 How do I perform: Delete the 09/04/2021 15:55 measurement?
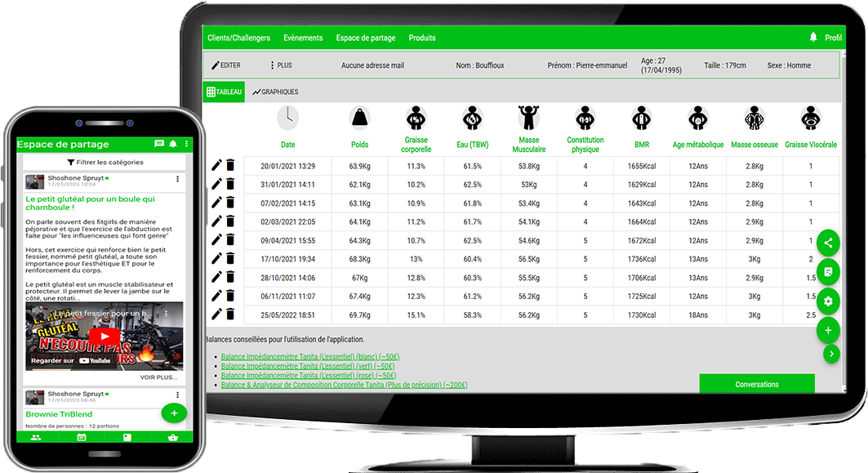coord(230,240)
